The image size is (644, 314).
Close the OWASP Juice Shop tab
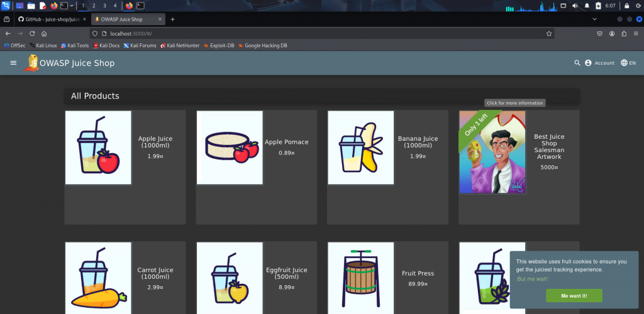(160, 19)
